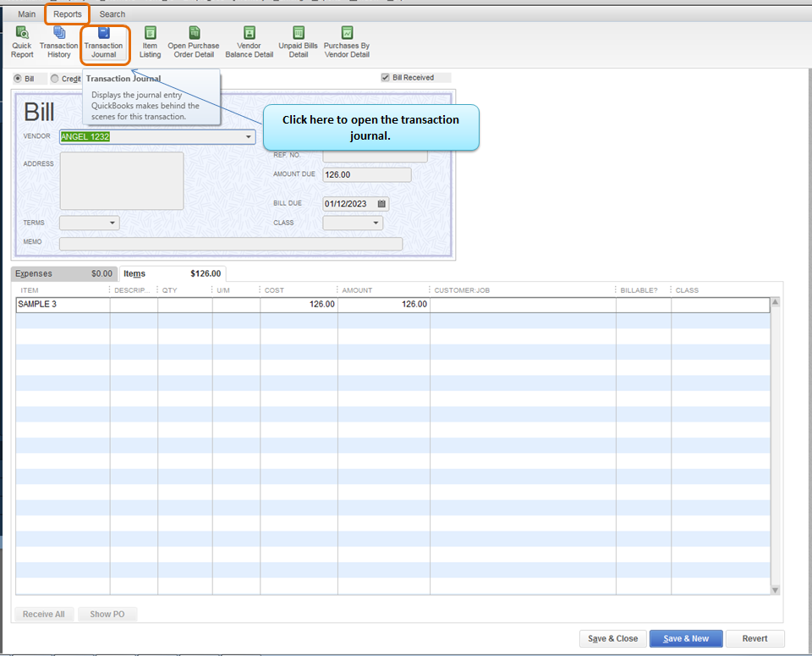Open the Transaction Journal report
The image size is (812, 656).
(103, 42)
